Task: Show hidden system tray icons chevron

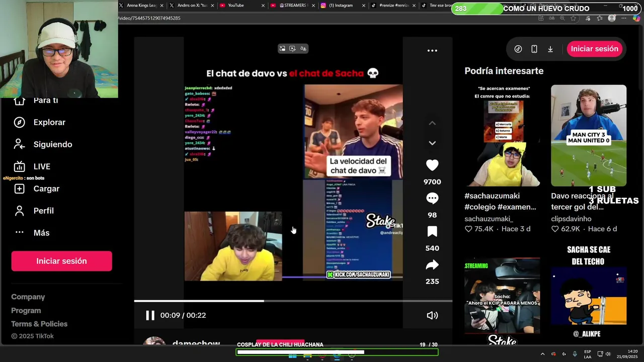Action: [x=542, y=354]
